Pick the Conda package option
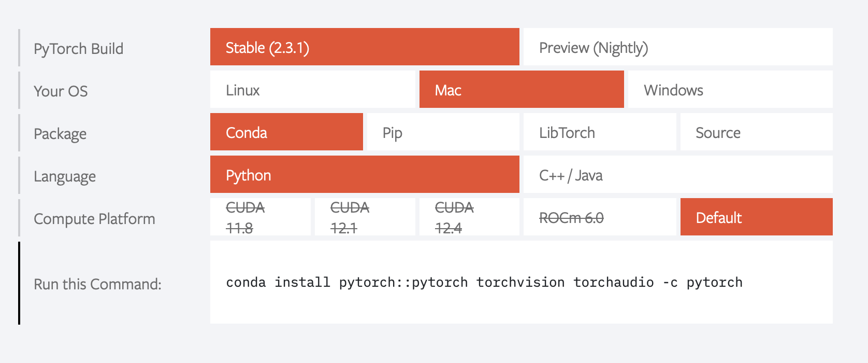This screenshot has width=868, height=363. coord(286,132)
